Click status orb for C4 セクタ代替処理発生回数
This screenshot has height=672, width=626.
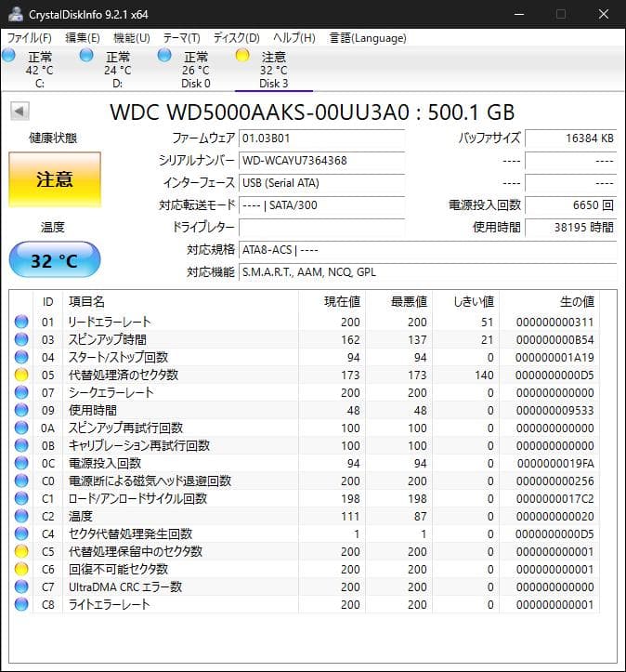pyautogui.click(x=21, y=534)
